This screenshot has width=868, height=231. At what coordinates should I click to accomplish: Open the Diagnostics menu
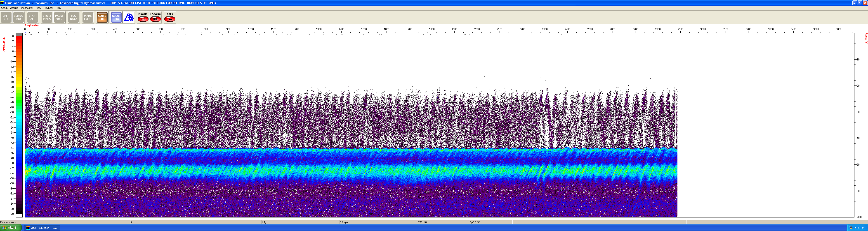[x=27, y=8]
